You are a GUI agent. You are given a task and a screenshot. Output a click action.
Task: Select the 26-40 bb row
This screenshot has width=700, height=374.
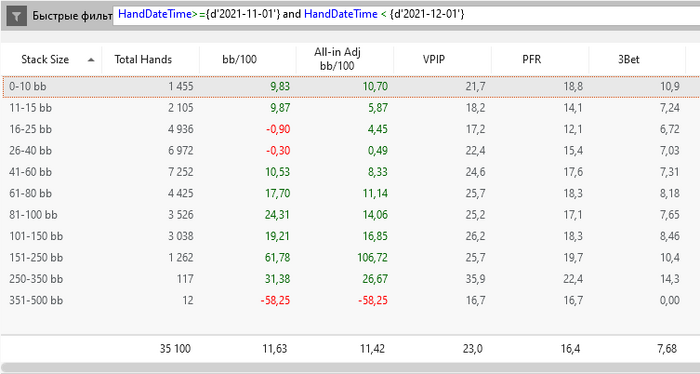[350, 151]
